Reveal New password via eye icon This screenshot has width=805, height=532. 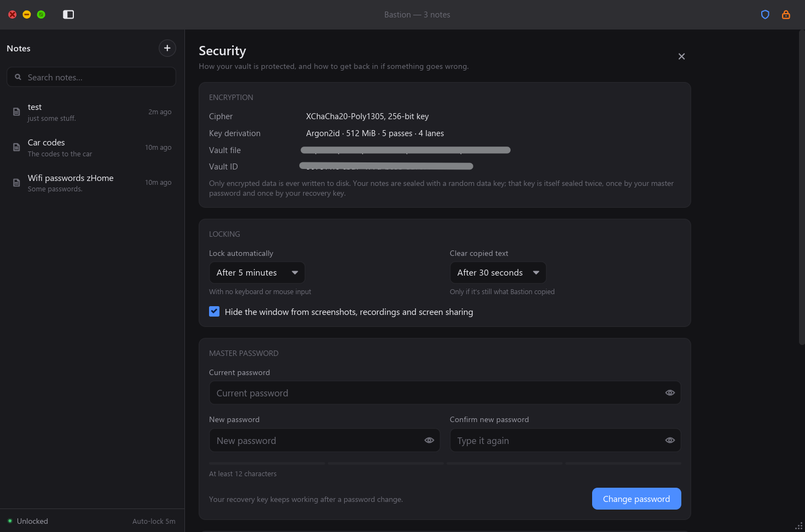pos(429,440)
